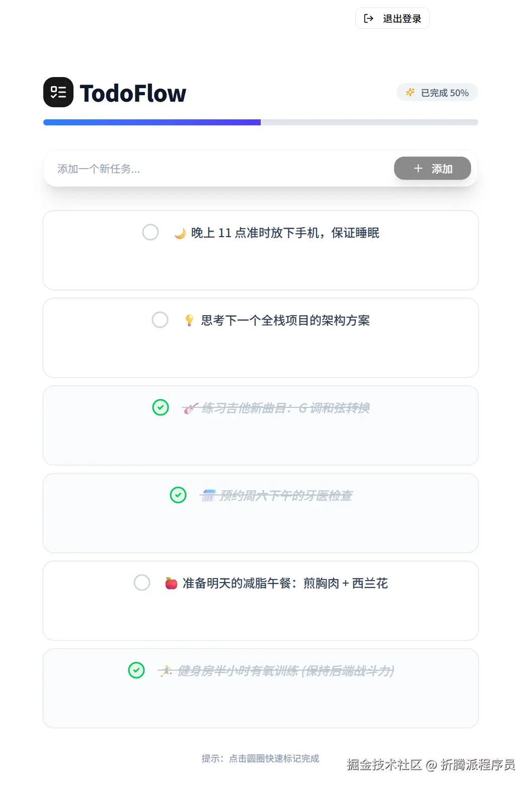Click the calendar emoji on the dentist task
Screen dimensions: 532x788
(207, 495)
